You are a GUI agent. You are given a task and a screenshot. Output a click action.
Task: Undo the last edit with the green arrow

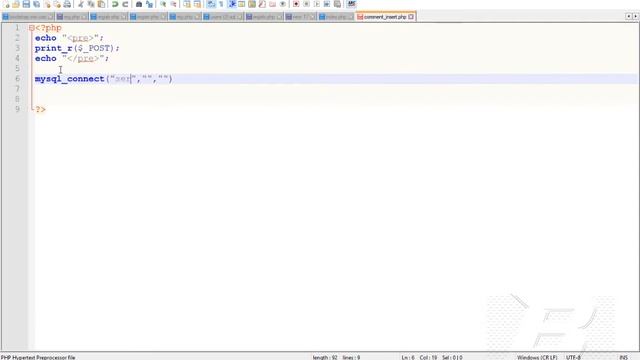[115, 4]
